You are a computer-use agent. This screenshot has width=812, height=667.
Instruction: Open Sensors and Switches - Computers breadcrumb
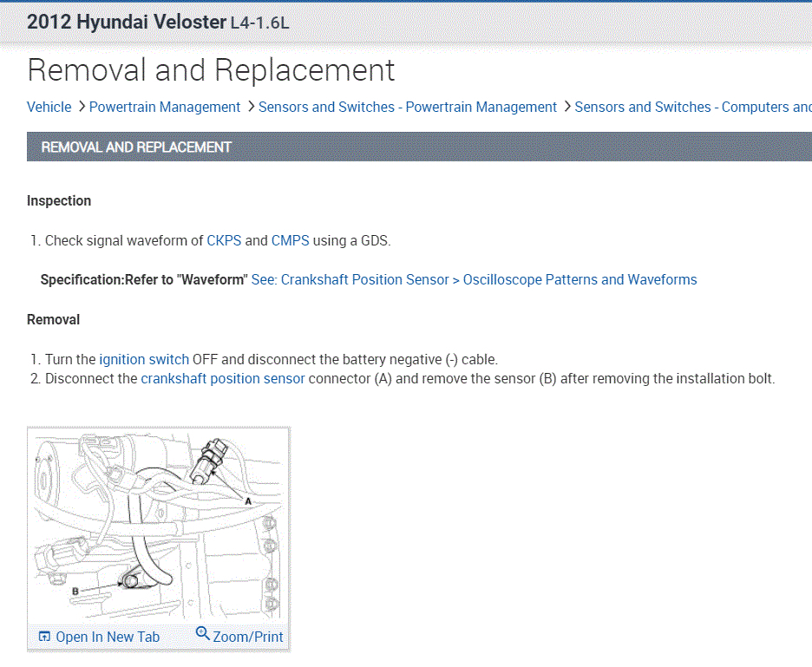pos(693,108)
